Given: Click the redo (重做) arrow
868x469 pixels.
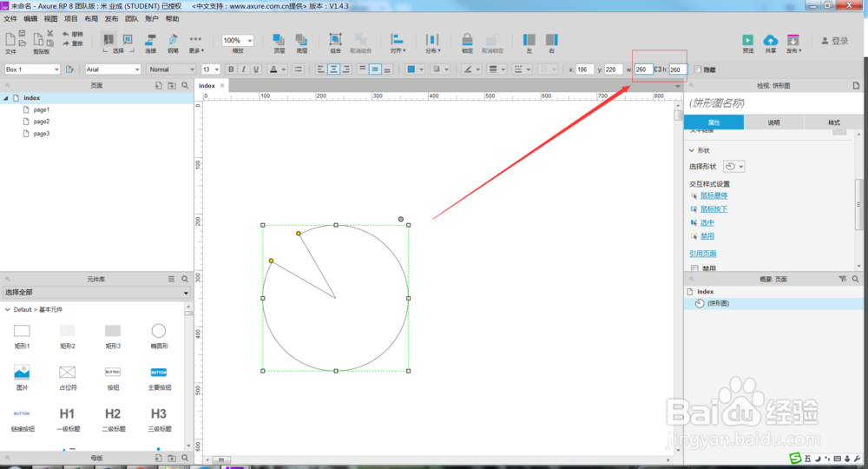Looking at the screenshot, I should click(66, 43).
